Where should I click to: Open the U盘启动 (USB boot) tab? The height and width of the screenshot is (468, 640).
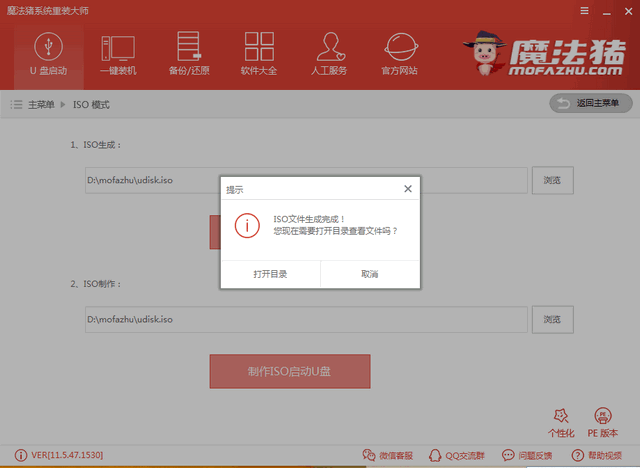point(48,54)
